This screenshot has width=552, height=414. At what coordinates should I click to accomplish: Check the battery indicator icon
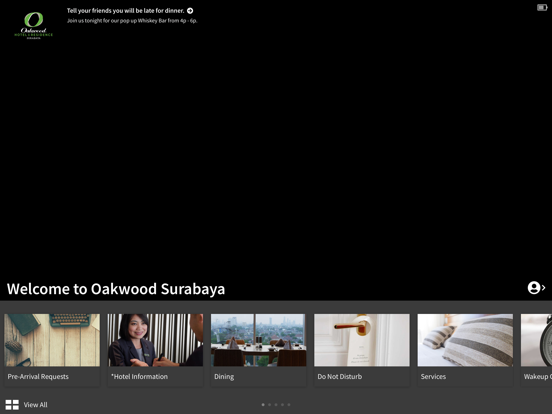tap(542, 7)
